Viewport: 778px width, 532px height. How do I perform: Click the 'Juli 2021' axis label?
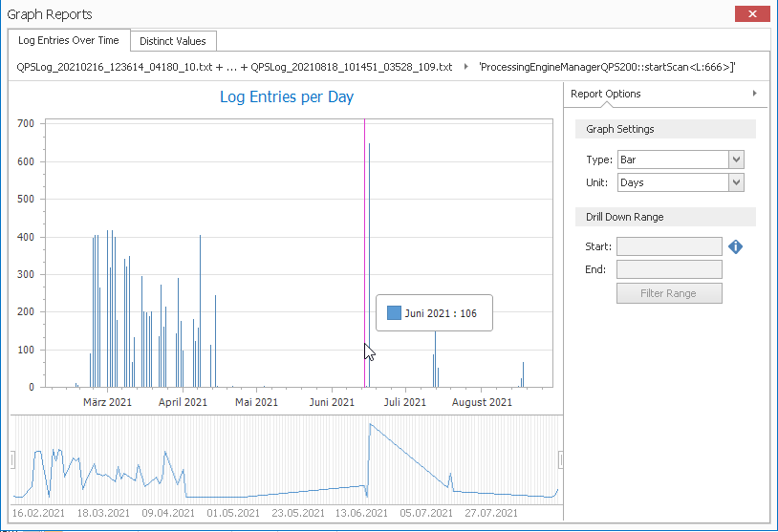(405, 402)
